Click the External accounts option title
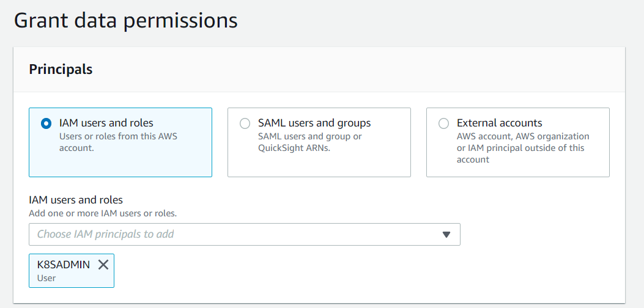Image resolution: width=644 pixels, height=308 pixels. pos(499,123)
